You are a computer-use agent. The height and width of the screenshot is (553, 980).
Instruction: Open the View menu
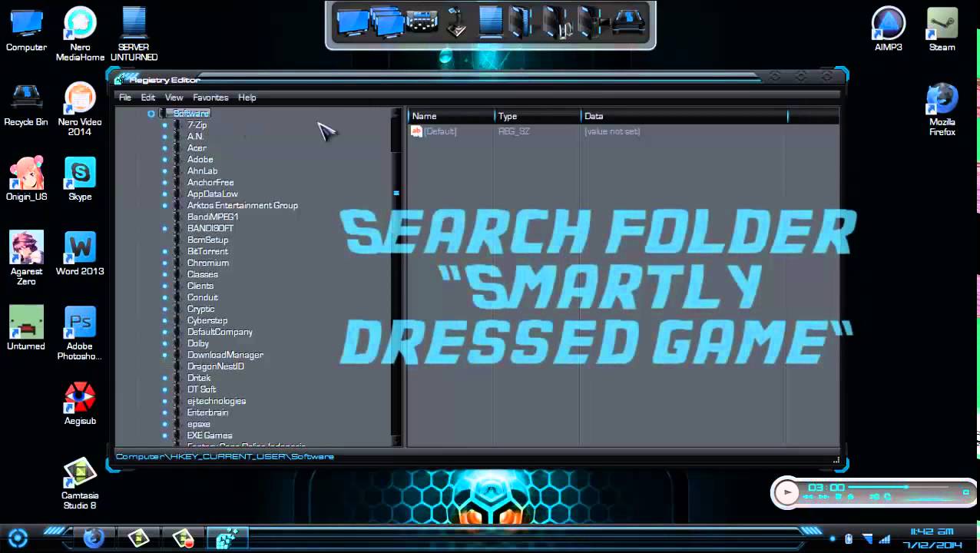coord(174,98)
